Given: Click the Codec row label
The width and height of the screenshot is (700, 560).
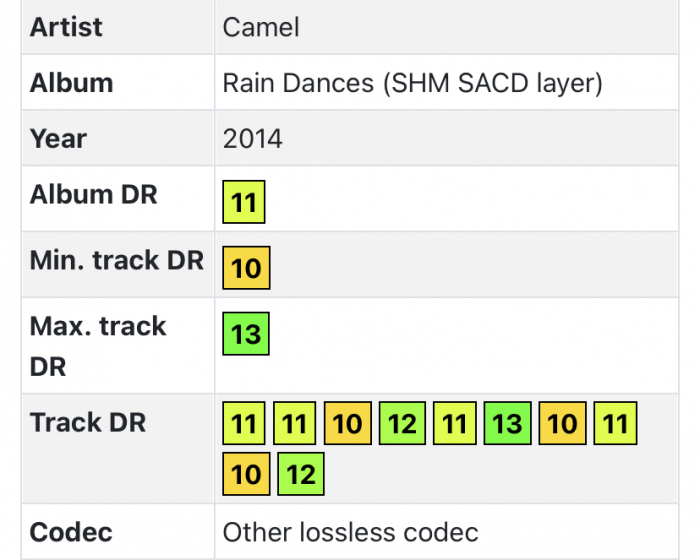Looking at the screenshot, I should tap(71, 532).
